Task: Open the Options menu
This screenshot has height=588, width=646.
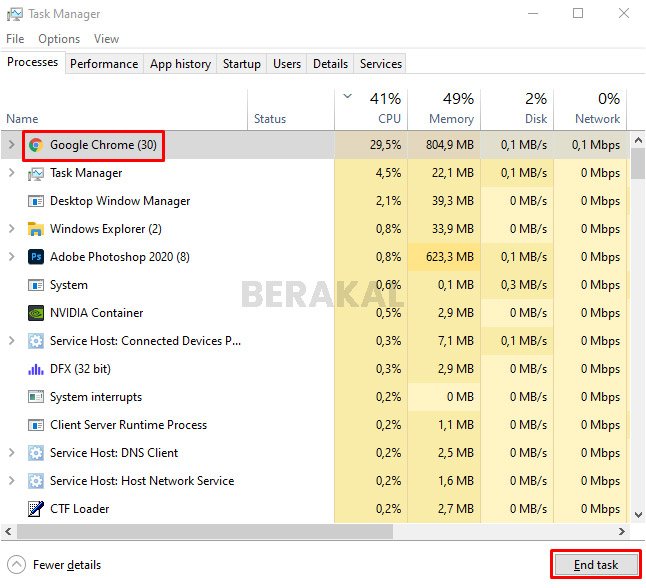Action: 59,39
